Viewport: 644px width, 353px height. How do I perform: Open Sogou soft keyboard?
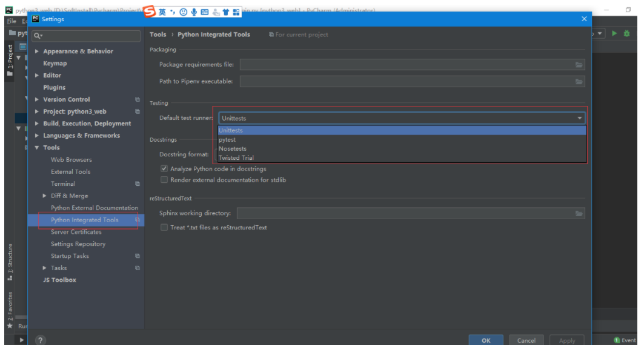tap(205, 12)
